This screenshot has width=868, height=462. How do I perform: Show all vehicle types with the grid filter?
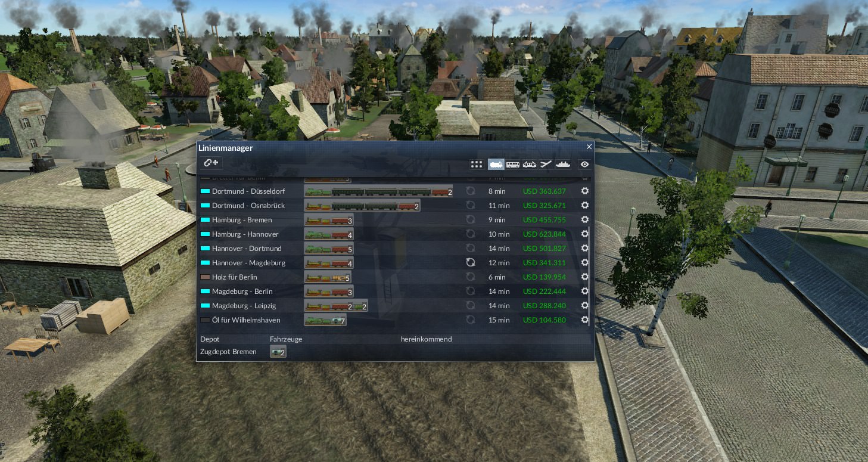coord(476,165)
